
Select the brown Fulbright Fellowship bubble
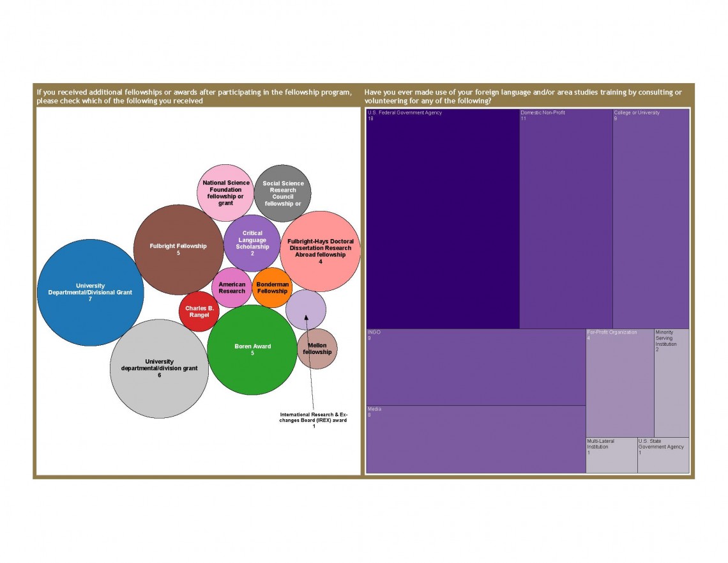178,249
